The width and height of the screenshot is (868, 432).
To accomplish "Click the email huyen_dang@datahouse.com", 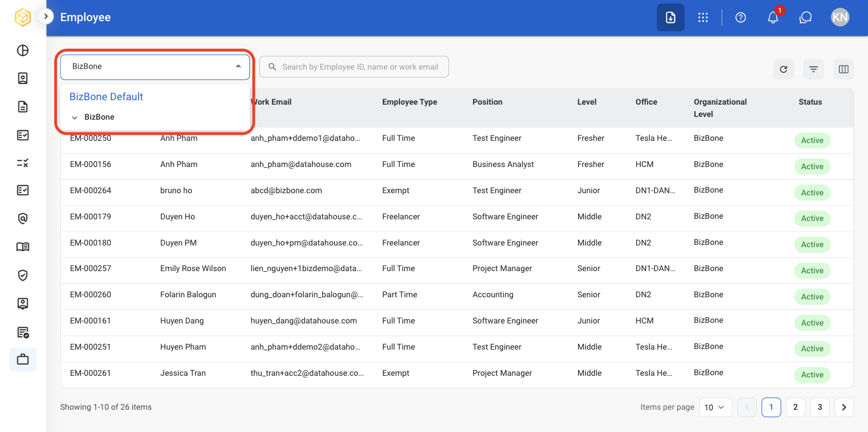I will [304, 321].
